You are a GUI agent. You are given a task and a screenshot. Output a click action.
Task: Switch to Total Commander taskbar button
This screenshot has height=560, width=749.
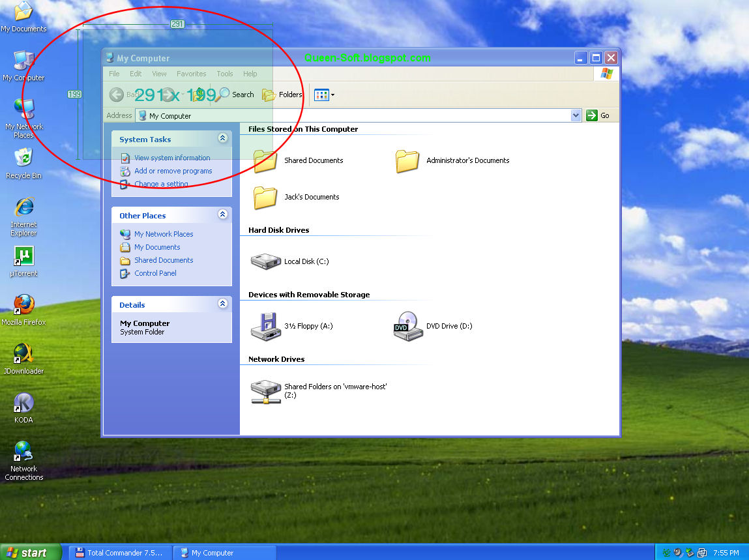pos(119,553)
